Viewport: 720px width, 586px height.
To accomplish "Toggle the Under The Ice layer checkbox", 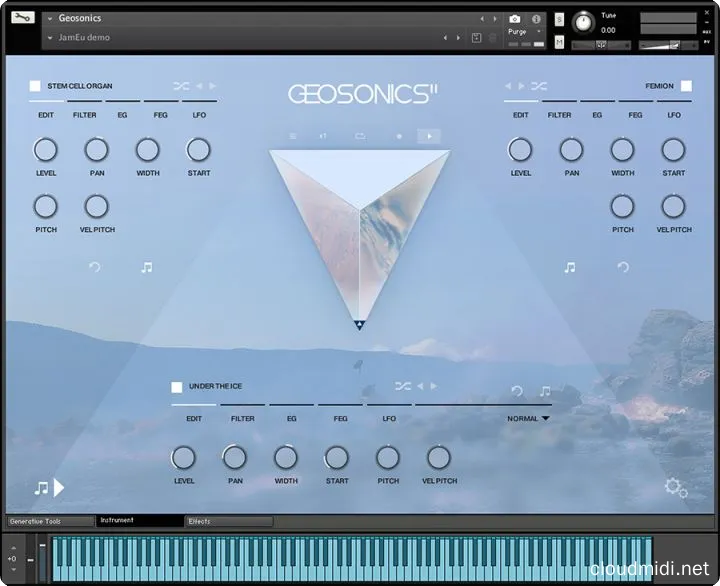I will click(x=177, y=387).
